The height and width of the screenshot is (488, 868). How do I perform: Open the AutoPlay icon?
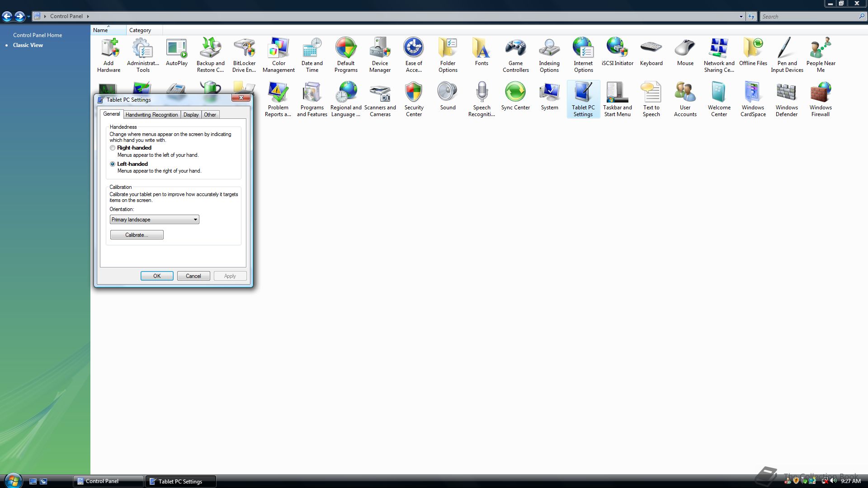pos(177,52)
